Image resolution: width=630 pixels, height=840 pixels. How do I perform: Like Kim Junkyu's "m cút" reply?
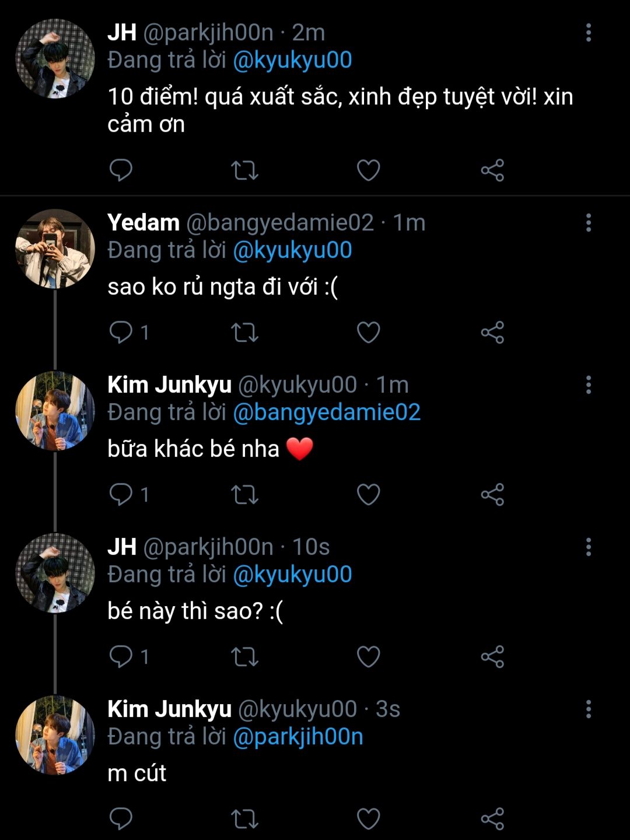368,819
